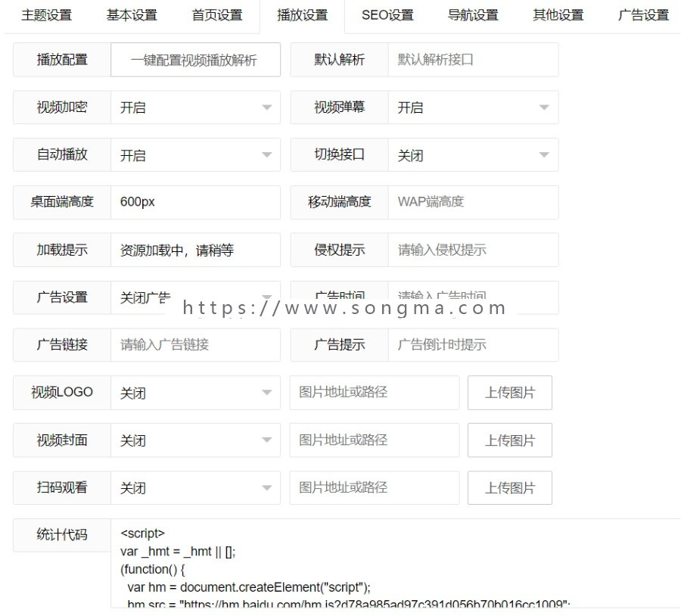Click the 扫码观看 image path field
Image resolution: width=681 pixels, height=616 pixels.
click(x=375, y=488)
